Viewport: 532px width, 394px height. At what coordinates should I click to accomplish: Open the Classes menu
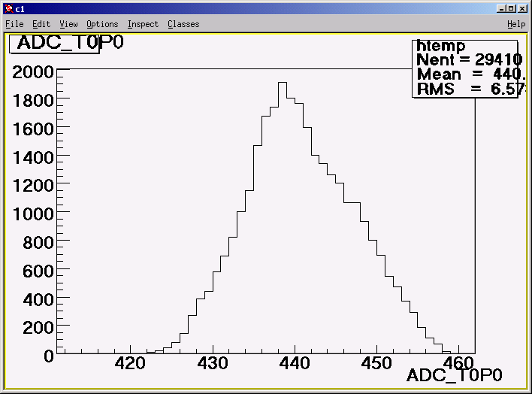(x=183, y=24)
